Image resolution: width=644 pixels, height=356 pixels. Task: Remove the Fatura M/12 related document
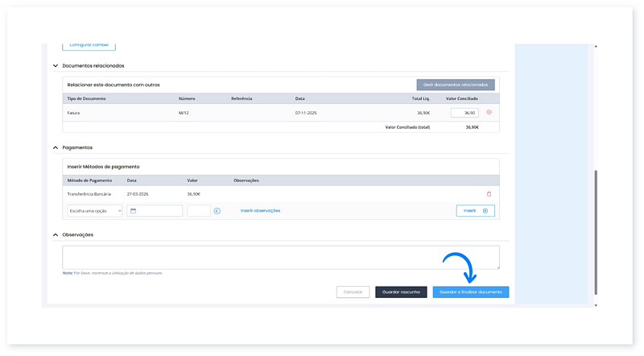tap(489, 113)
